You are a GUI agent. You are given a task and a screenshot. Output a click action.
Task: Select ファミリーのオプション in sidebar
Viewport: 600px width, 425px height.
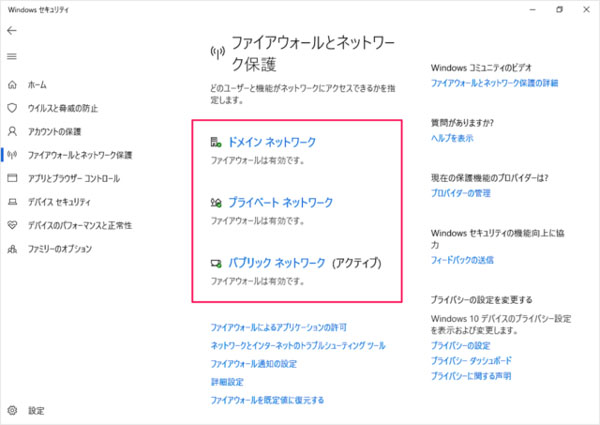point(60,249)
